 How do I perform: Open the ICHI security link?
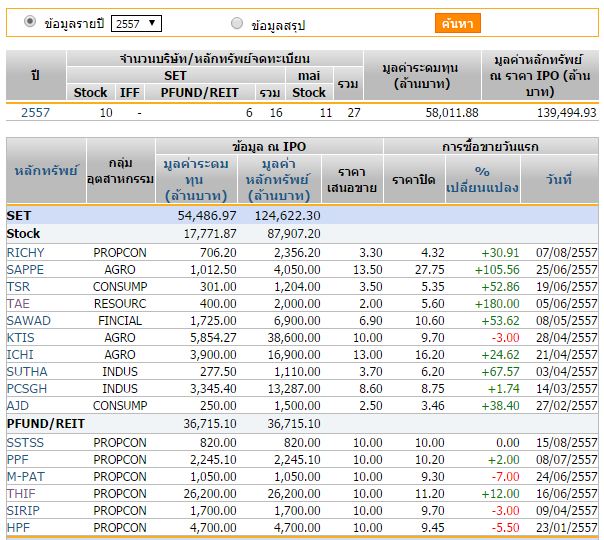coord(20,354)
